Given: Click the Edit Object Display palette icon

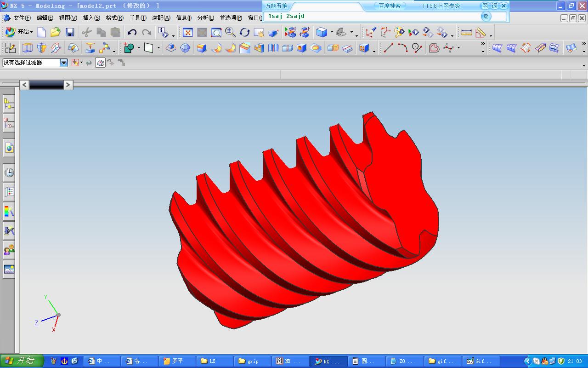Looking at the screenshot, I should [x=399, y=32].
